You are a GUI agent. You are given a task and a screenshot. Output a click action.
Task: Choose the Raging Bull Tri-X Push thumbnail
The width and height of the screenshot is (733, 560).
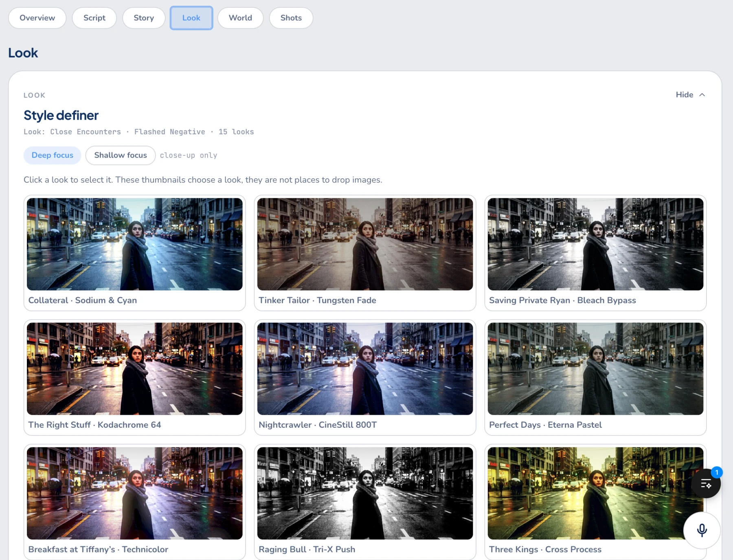(365, 493)
